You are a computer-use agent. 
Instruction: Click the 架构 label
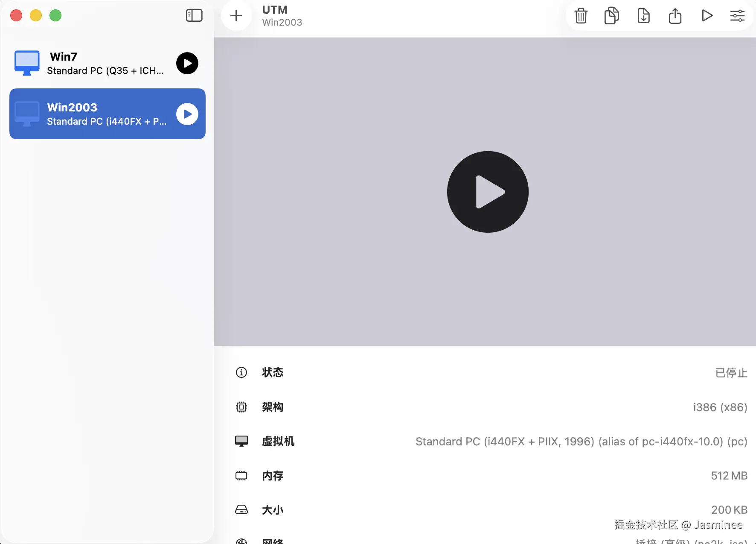pyautogui.click(x=273, y=407)
